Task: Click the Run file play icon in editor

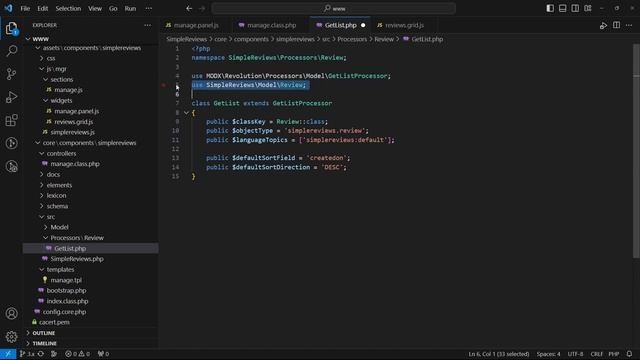Action: point(603,25)
